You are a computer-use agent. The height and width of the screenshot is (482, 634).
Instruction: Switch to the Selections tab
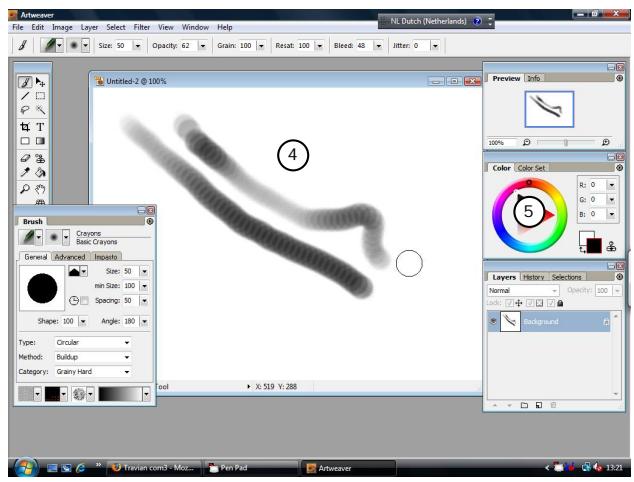[x=566, y=277]
